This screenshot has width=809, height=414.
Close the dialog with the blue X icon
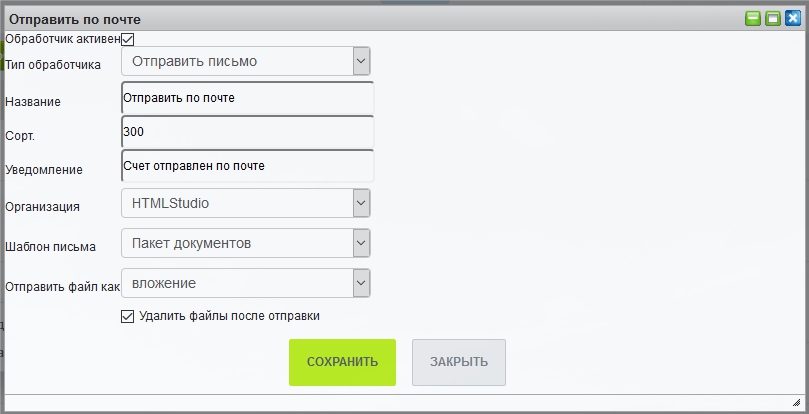pyautogui.click(x=791, y=18)
